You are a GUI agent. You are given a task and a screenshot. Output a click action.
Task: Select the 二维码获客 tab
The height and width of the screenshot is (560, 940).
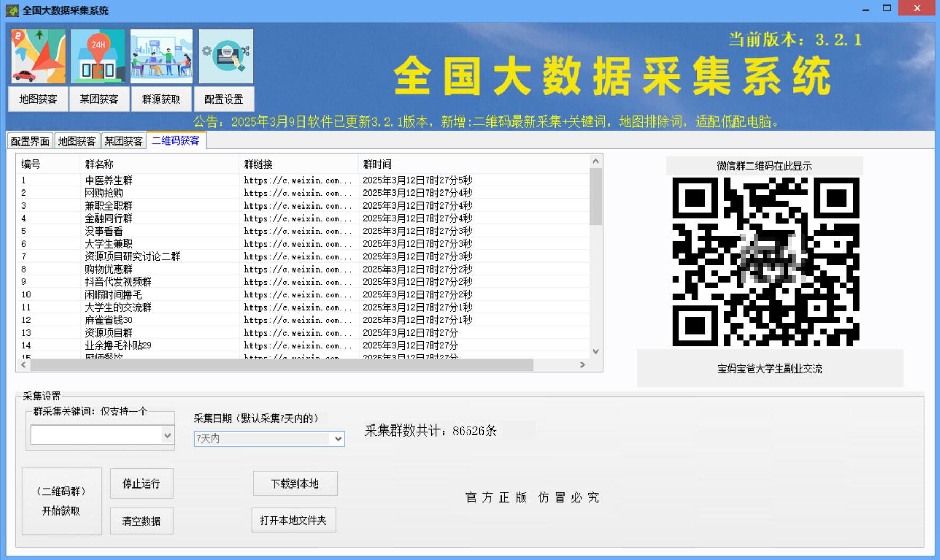tap(176, 140)
